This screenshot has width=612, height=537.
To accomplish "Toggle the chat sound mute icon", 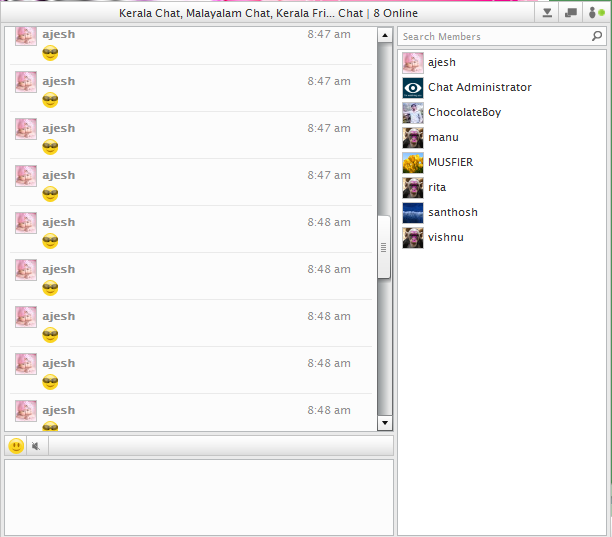I will [x=36, y=446].
